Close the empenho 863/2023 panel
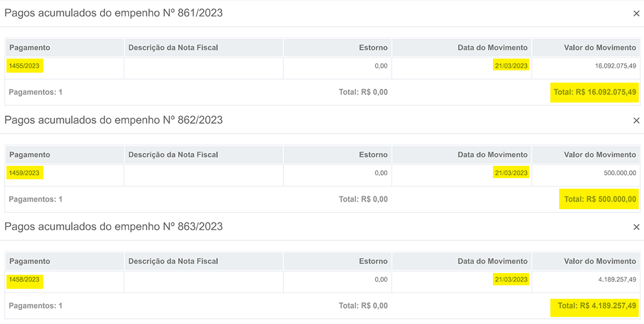The width and height of the screenshot is (644, 324). (636, 227)
